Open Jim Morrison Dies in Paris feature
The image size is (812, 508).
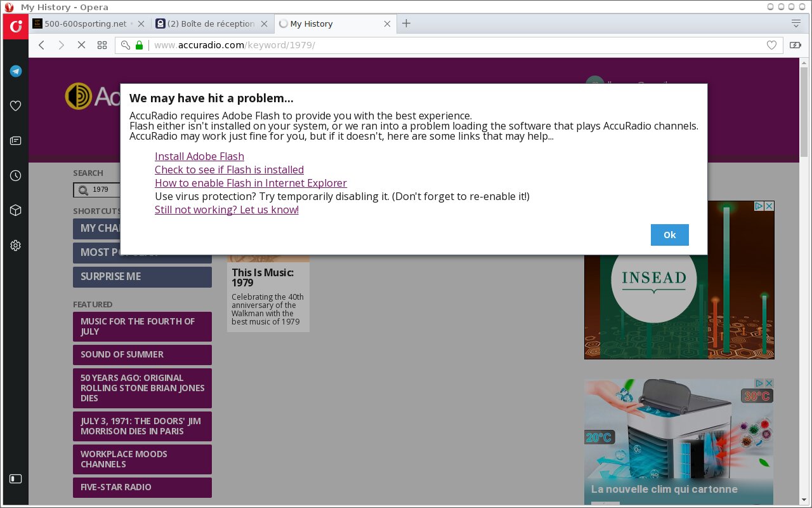tap(142, 426)
